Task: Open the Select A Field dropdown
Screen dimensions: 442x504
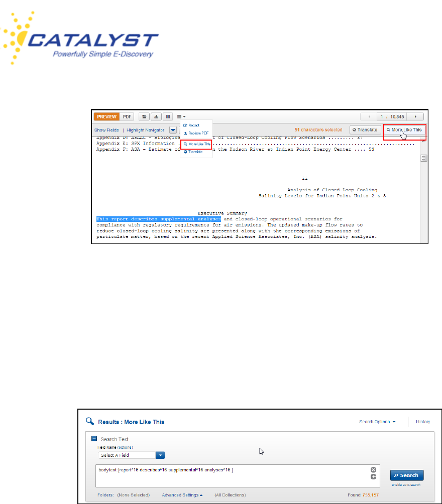Action: click(x=131, y=455)
